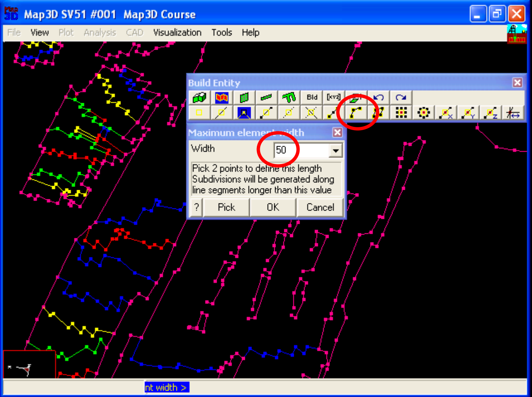Open the Analysis menu

click(100, 32)
